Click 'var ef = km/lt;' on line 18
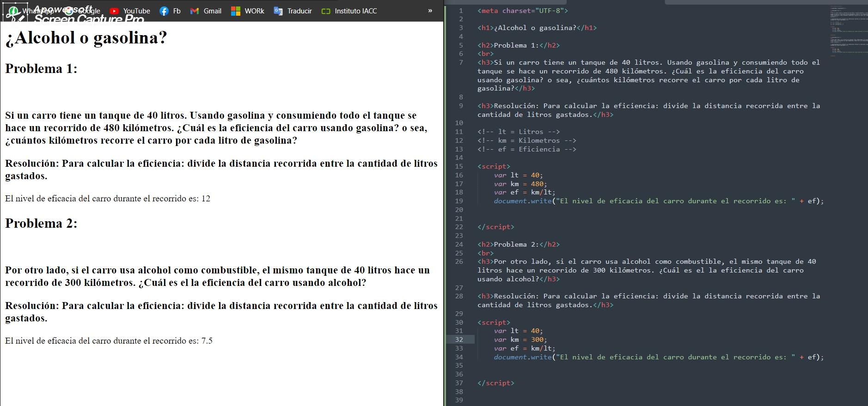The image size is (868, 406). click(525, 192)
